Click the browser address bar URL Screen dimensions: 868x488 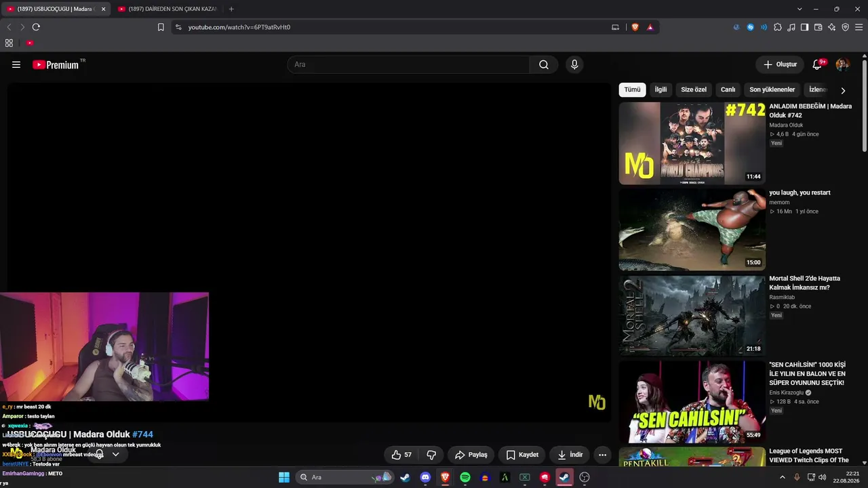239,27
